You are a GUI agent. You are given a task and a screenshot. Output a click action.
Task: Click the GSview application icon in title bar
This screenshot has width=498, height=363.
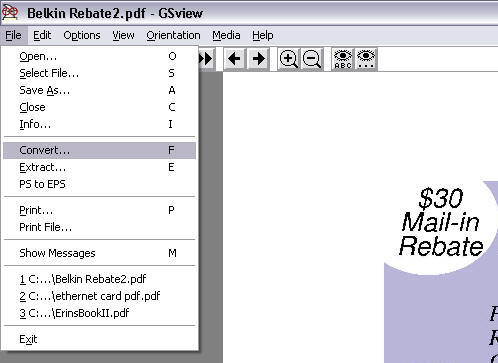pyautogui.click(x=10, y=13)
